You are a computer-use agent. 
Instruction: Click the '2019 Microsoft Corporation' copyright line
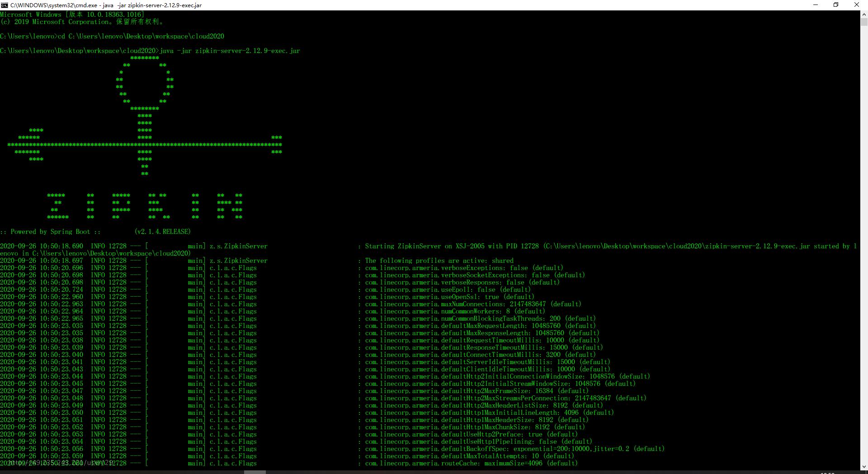pyautogui.click(x=82, y=22)
